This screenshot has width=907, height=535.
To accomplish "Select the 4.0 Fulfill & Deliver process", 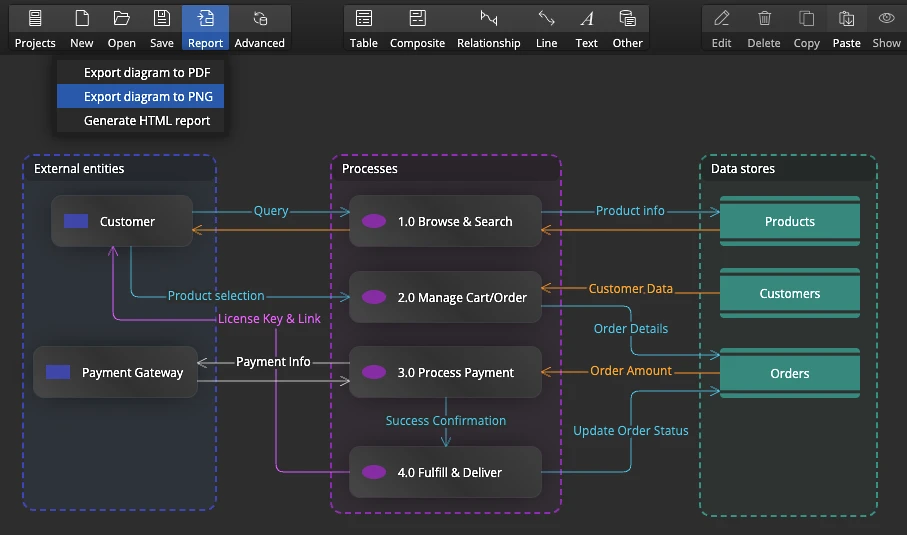I will point(445,472).
